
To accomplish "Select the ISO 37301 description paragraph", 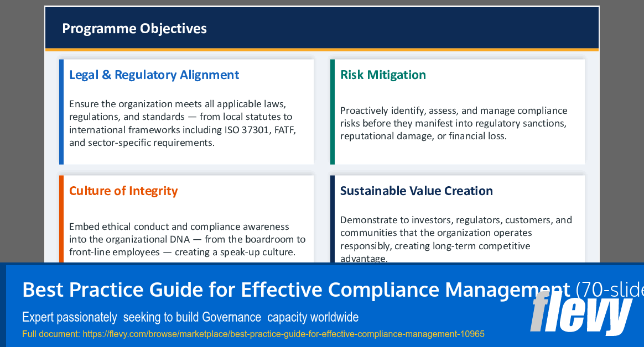I will click(183, 123).
